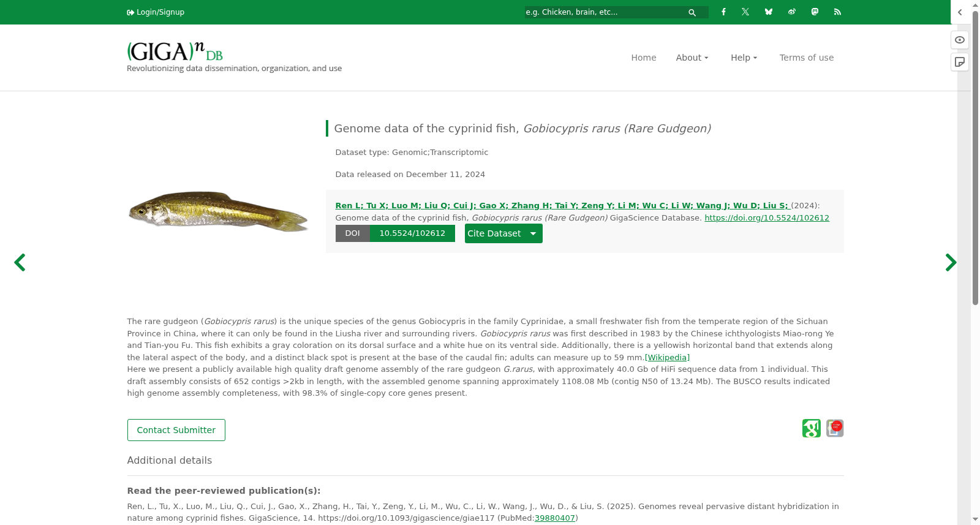Click the DOI 10.5524/102612 badge
Viewport: 980px width, 525px height.
point(395,233)
